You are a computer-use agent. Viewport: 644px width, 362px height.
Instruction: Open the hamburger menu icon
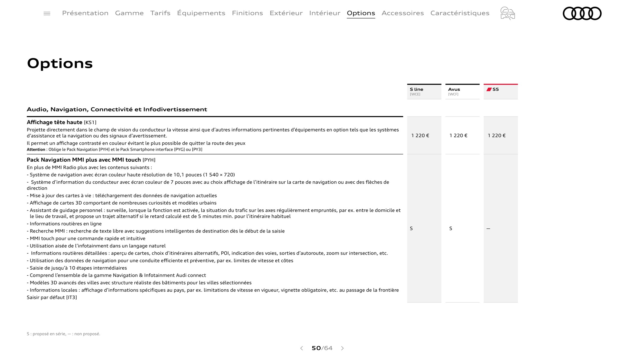(47, 14)
